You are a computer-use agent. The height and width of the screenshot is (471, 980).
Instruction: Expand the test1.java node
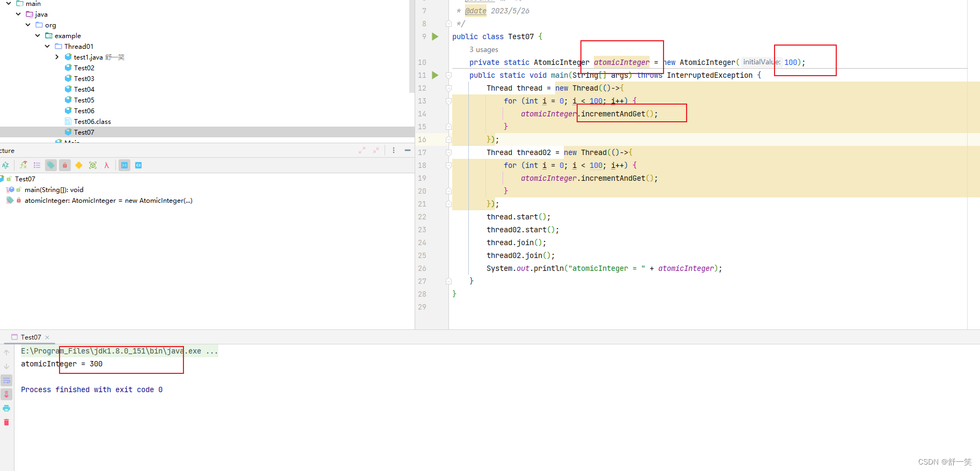[57, 57]
